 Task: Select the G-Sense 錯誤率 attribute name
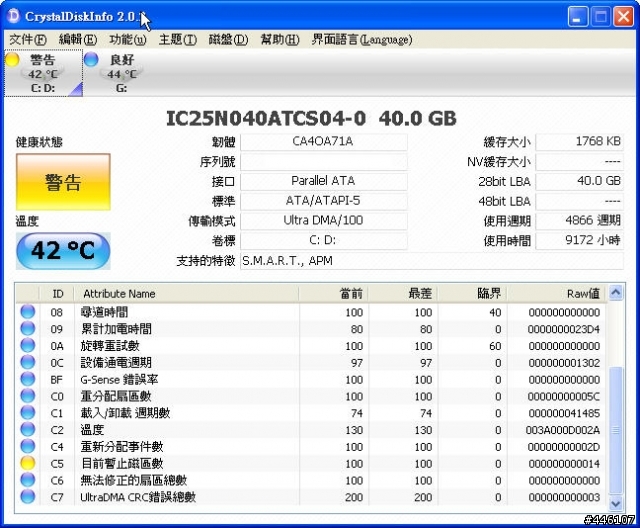point(119,380)
